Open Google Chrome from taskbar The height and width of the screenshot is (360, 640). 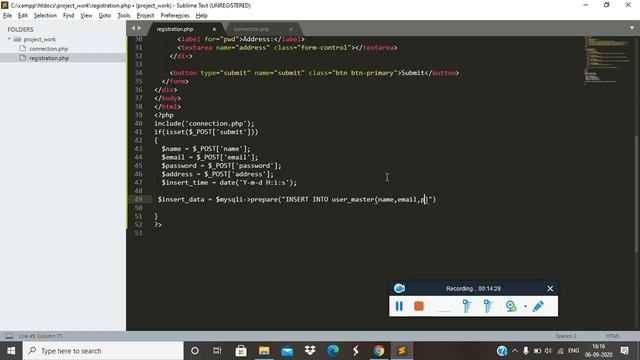point(379,351)
